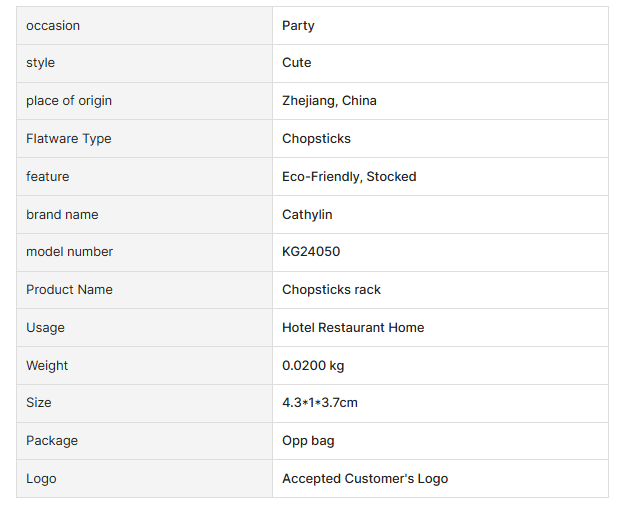Click the 'Eco-Friendly, Stocked' feature value
This screenshot has height=506, width=629.
tap(349, 177)
